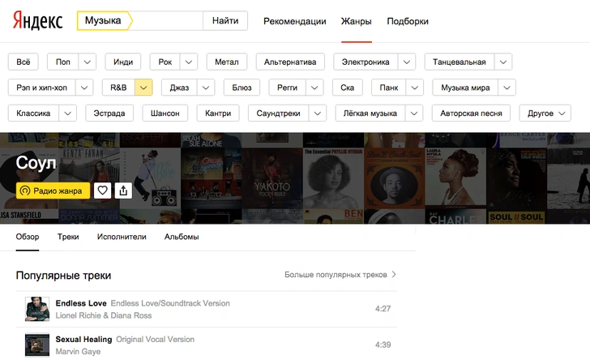Expand the Регги subgenres arrow
Viewport: 590px width, 364px height.
pos(314,88)
